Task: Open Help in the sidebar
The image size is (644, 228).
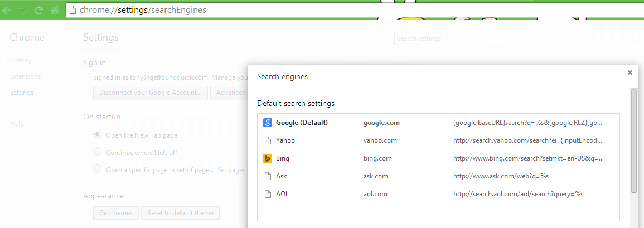Action: 17,124
